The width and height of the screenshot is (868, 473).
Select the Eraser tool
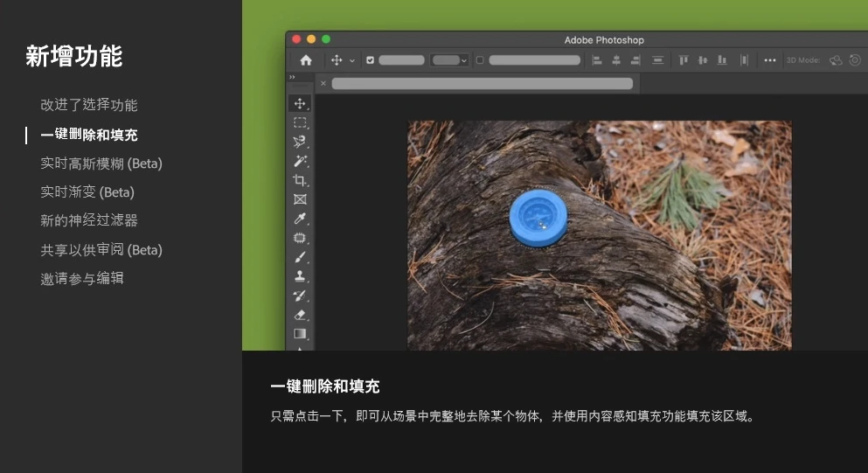(x=300, y=315)
